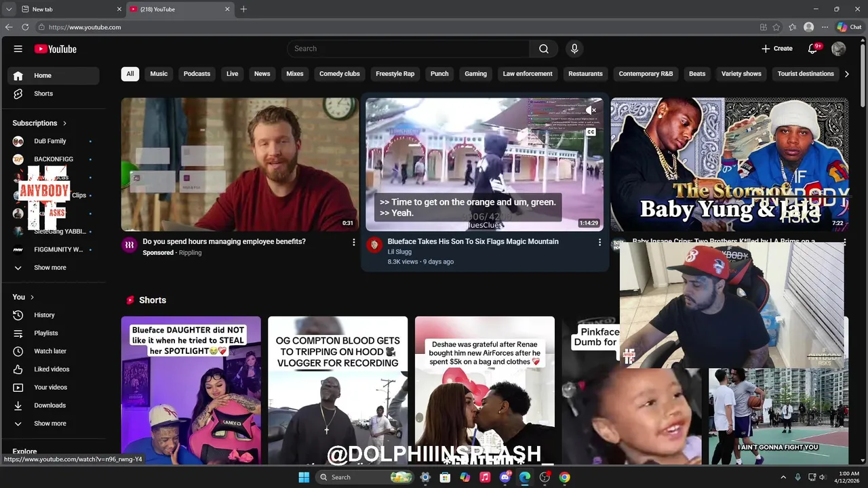This screenshot has height=488, width=868.
Task: Open options menu for Blueface Six Flags video
Action: (x=599, y=242)
